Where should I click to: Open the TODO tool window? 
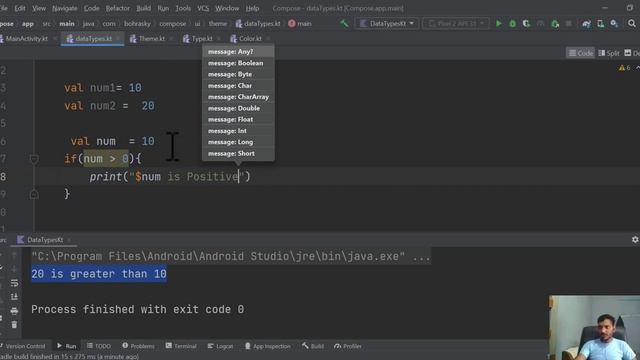click(99, 346)
